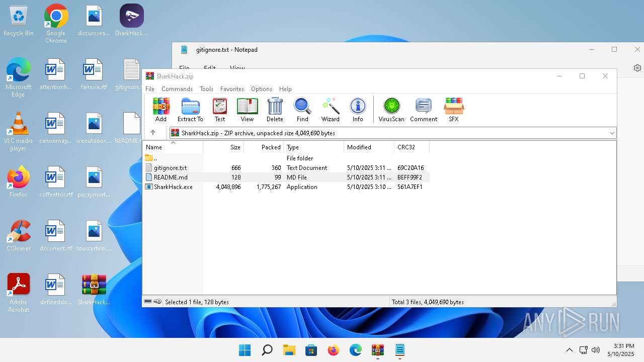The width and height of the screenshot is (644, 362).
Task: Sort by the Name column header
Action: 173,147
